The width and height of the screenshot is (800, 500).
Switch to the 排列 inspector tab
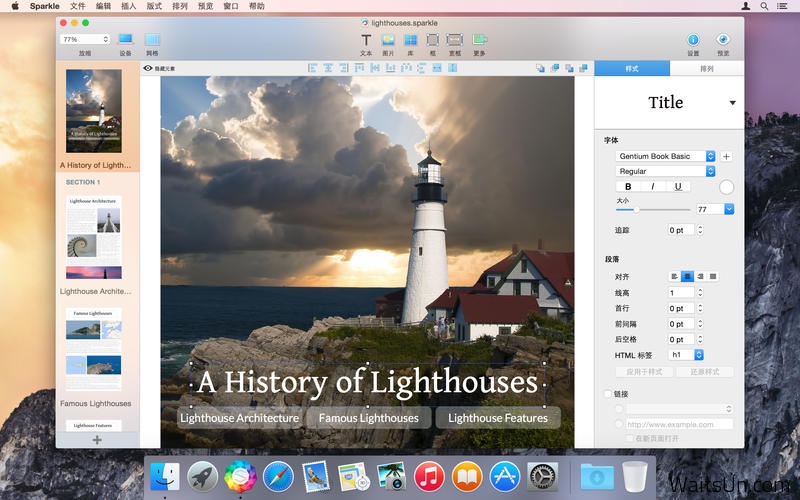pyautogui.click(x=707, y=68)
